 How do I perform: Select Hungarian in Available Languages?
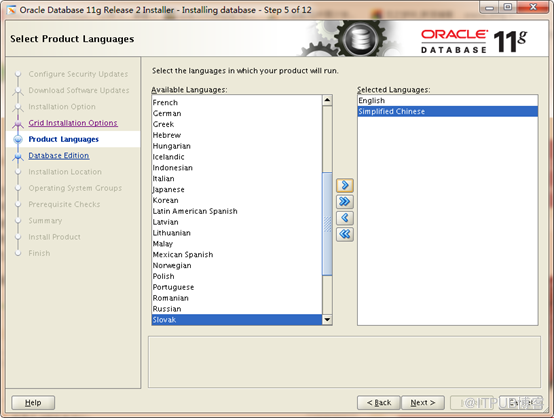pyautogui.click(x=237, y=146)
